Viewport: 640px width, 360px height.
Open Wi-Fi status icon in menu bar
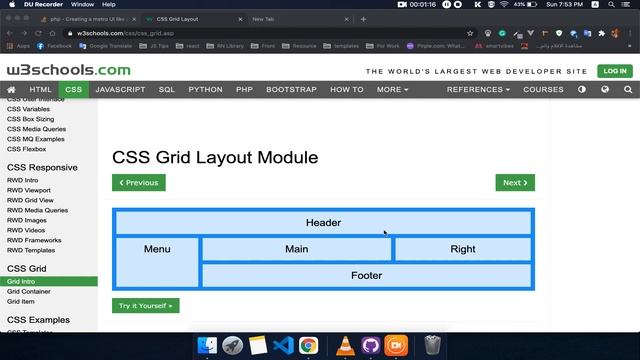click(x=504, y=4)
